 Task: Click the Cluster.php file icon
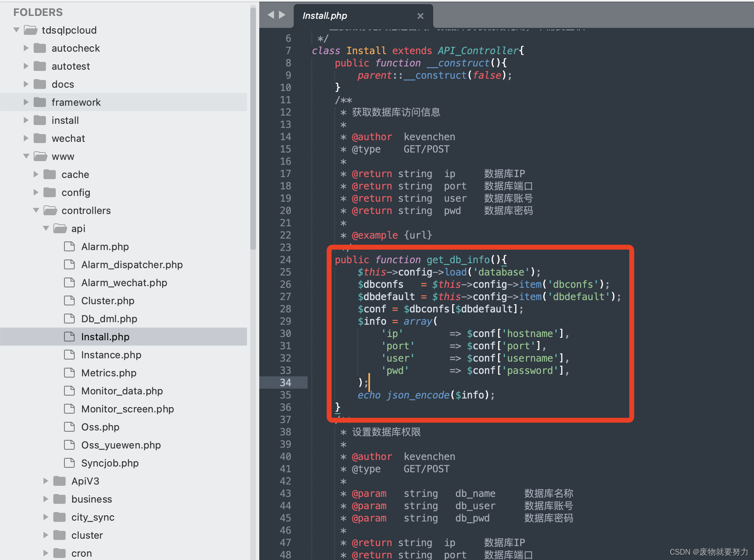click(69, 300)
